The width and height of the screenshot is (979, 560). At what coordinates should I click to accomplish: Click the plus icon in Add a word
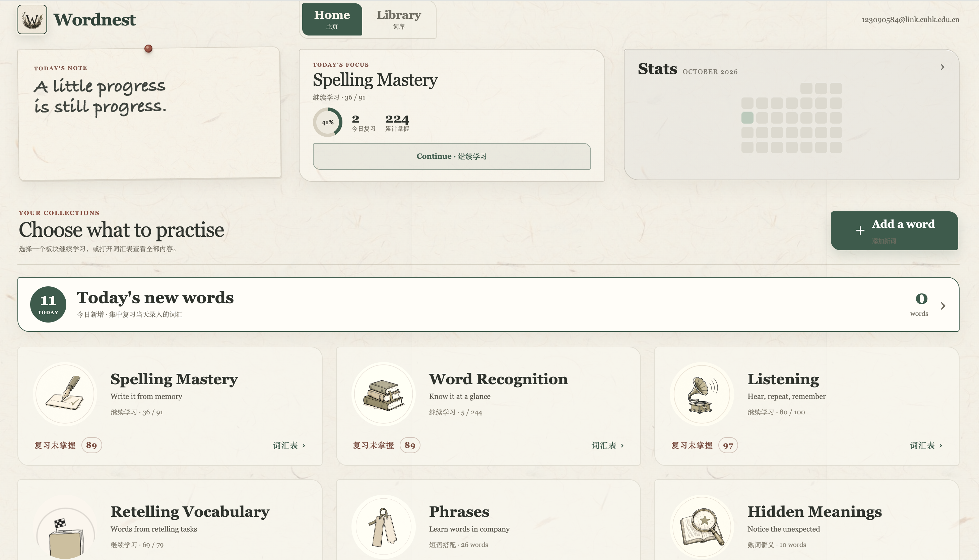click(x=860, y=230)
